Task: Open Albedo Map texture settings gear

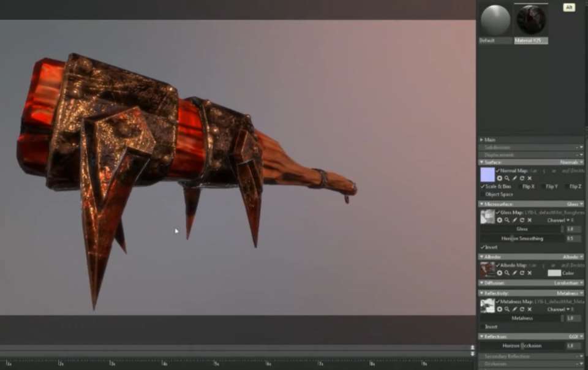Action: point(500,273)
